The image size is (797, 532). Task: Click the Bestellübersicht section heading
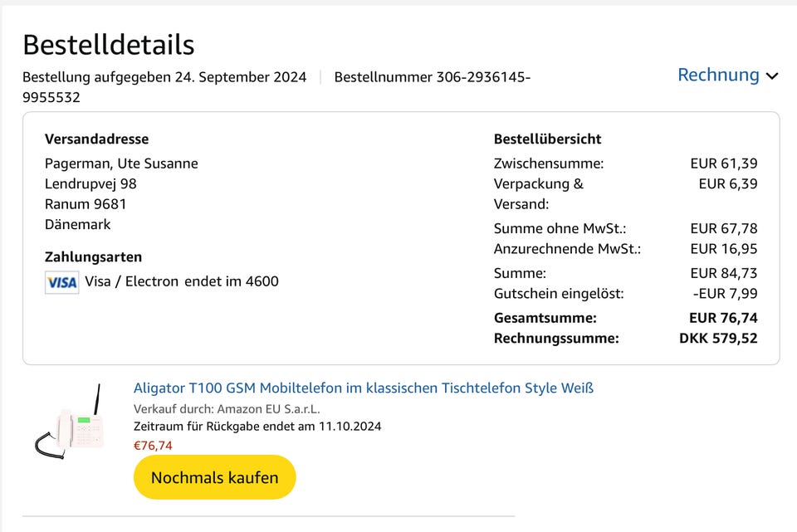(x=548, y=139)
